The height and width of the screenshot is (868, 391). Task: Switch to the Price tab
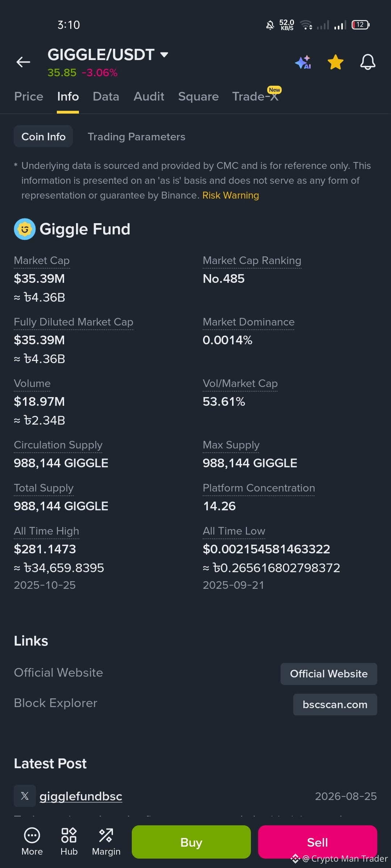tap(29, 97)
